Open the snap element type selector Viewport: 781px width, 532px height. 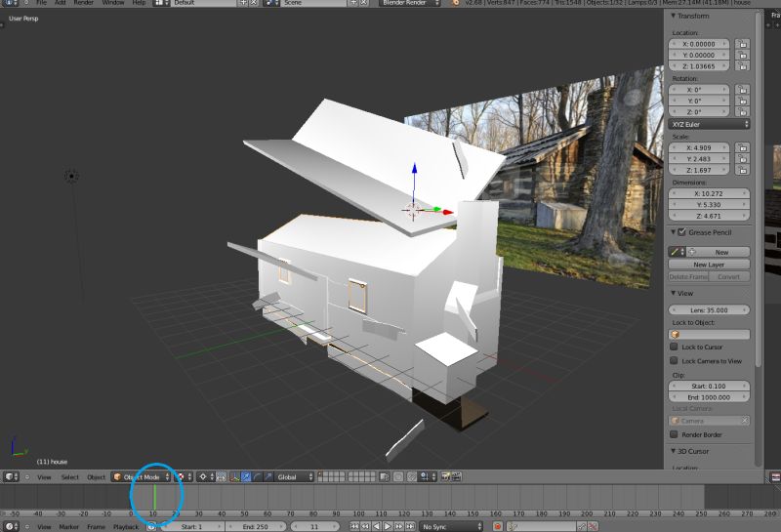(x=428, y=476)
